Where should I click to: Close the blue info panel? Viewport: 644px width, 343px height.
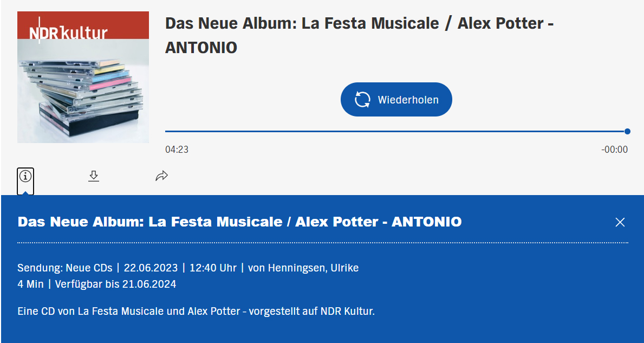620,222
